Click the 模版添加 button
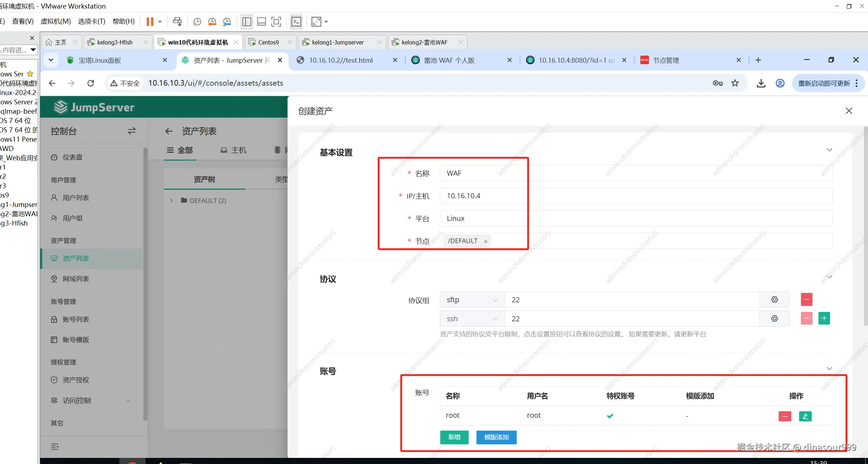Screen dimensions: 868x464 pyautogui.click(x=496, y=437)
